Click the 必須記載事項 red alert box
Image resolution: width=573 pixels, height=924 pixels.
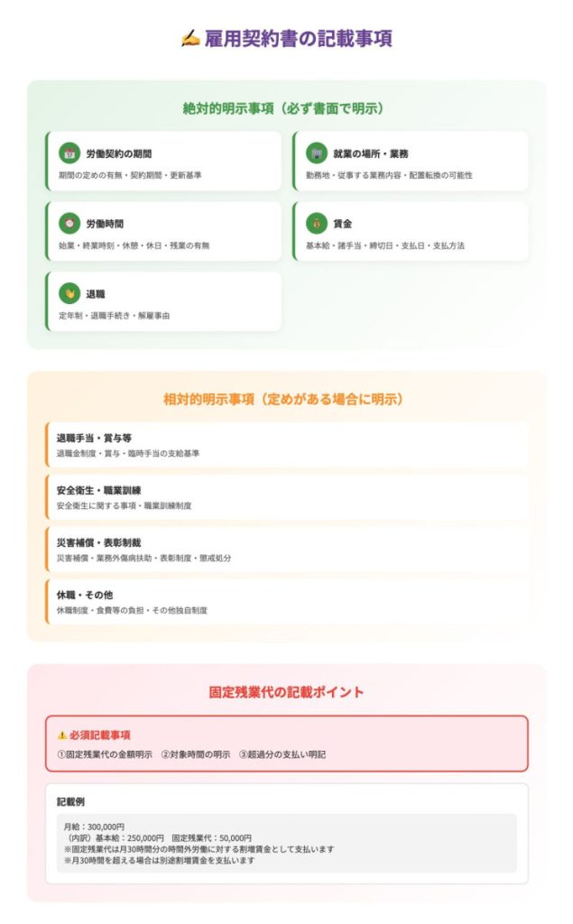pos(287,744)
